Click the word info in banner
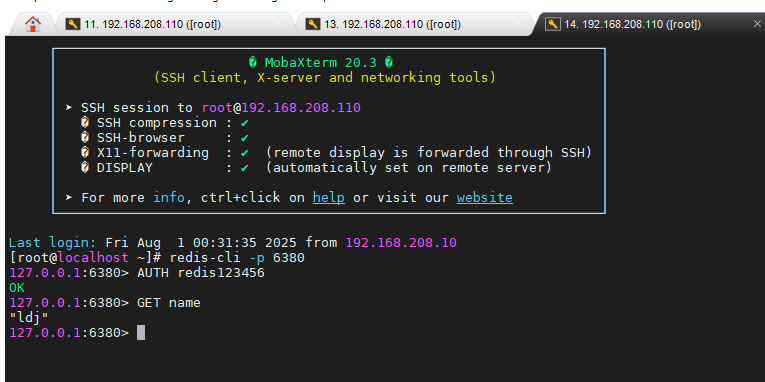765x382 pixels. coord(169,198)
